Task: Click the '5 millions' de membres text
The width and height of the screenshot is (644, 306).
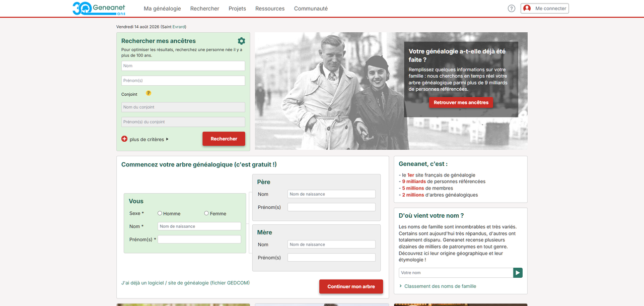Action: (x=413, y=188)
